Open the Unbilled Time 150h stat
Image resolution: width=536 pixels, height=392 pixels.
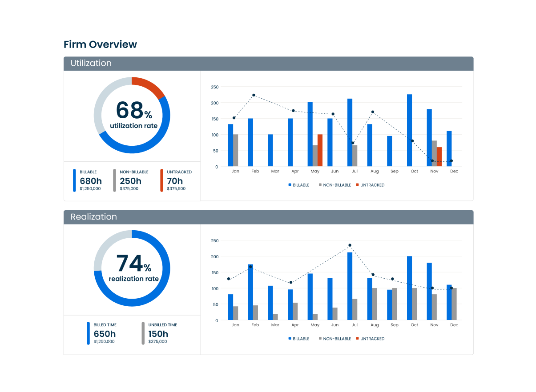pos(159,334)
